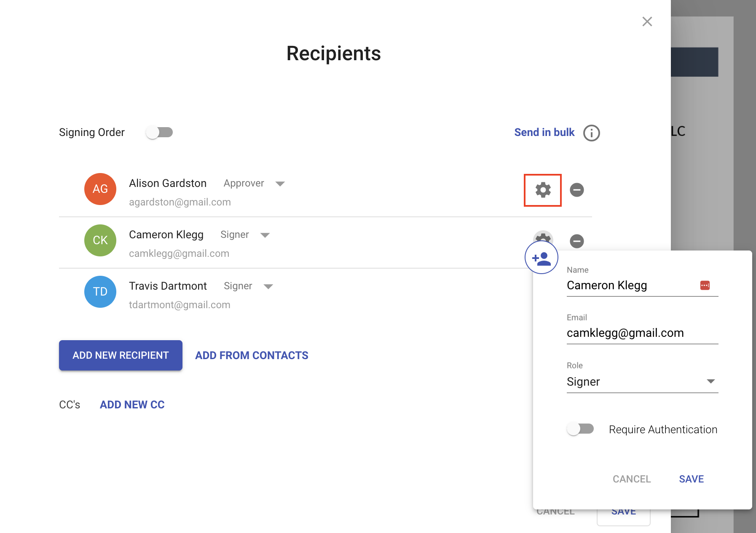The image size is (756, 533).
Task: Click Add From Contacts link
Action: [x=252, y=355]
